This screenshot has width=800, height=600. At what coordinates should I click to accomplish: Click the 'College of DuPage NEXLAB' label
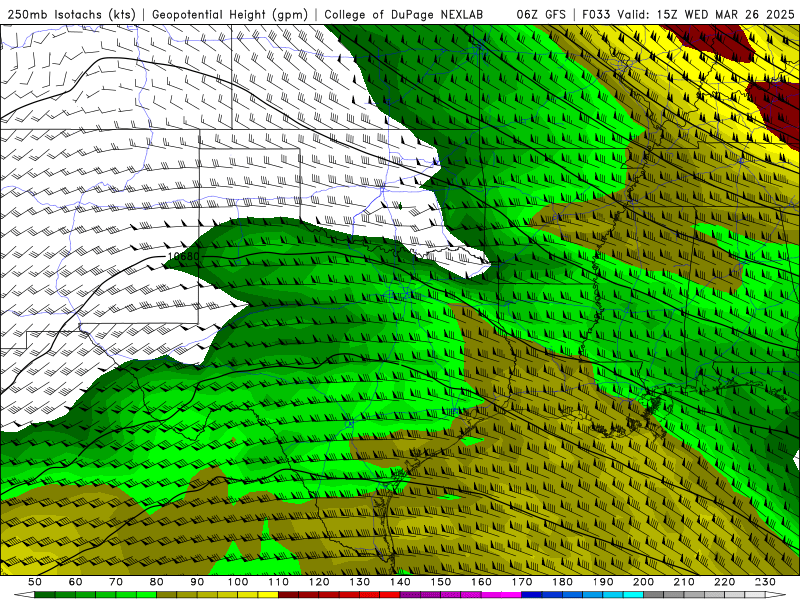[403, 15]
